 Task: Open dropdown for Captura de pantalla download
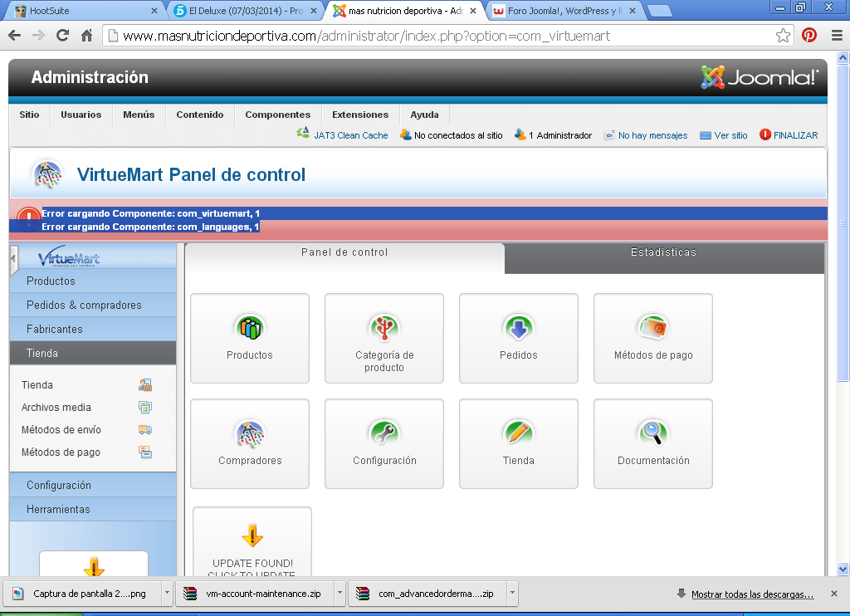click(167, 594)
